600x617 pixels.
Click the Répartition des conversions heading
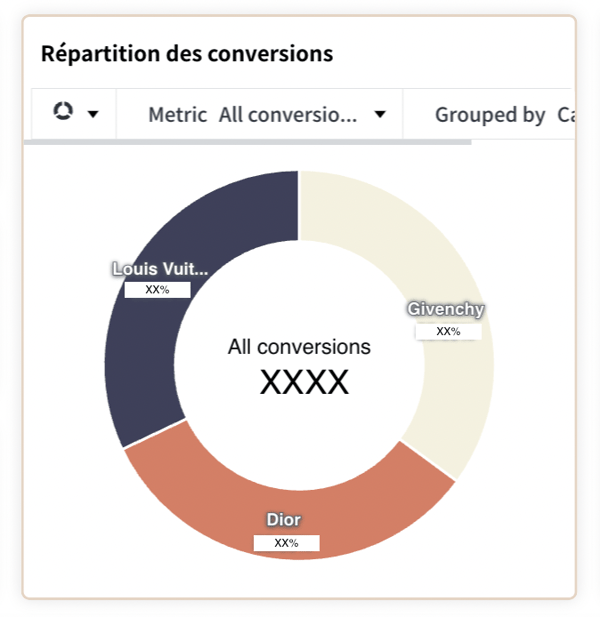187,54
